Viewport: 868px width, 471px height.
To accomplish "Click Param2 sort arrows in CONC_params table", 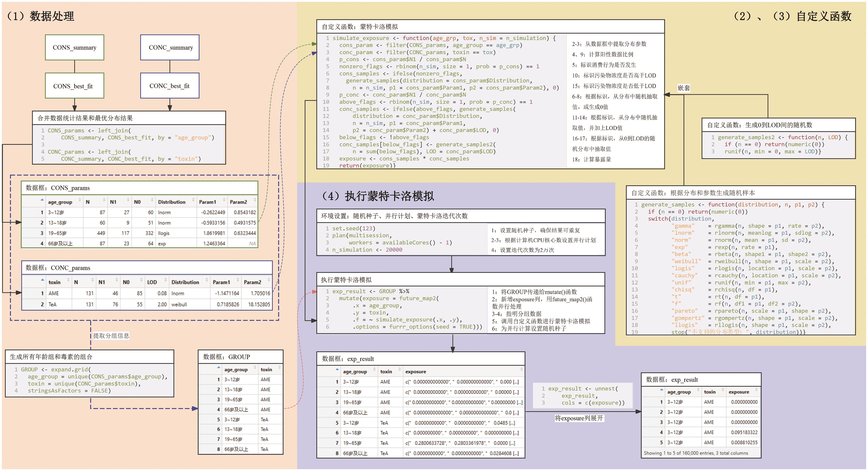I will pos(269,280).
